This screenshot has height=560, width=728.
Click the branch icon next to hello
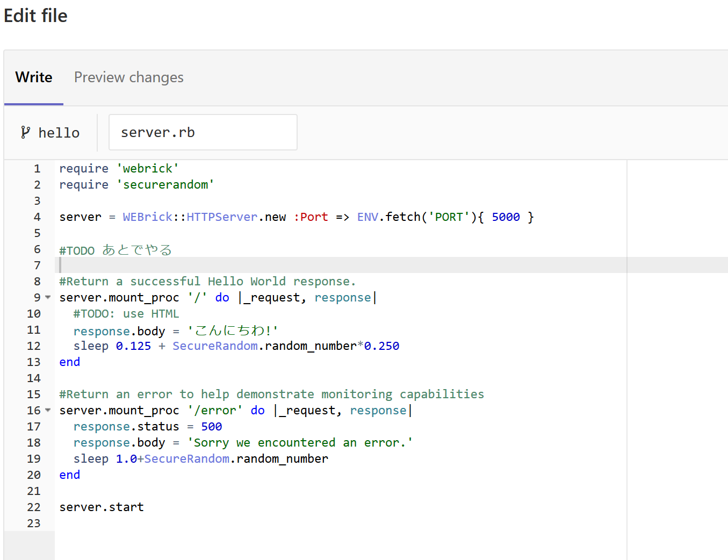coord(25,132)
